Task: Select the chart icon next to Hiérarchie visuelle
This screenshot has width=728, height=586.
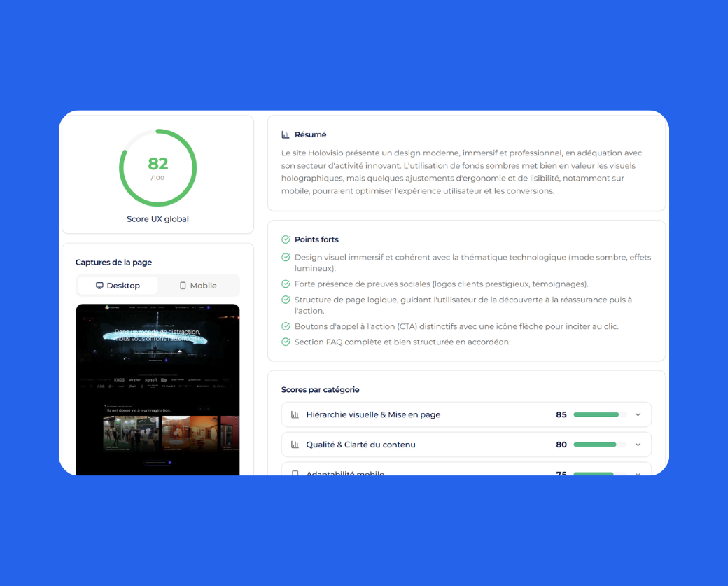Action: point(293,414)
